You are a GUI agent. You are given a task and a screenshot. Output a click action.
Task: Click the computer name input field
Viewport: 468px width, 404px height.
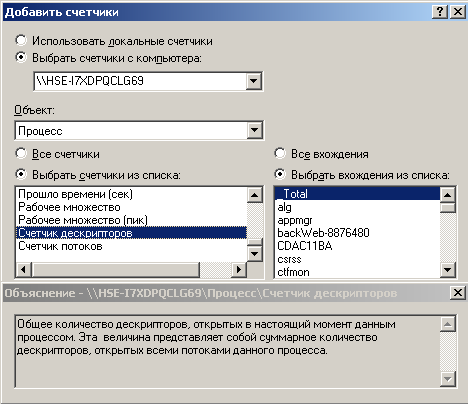tap(140, 81)
